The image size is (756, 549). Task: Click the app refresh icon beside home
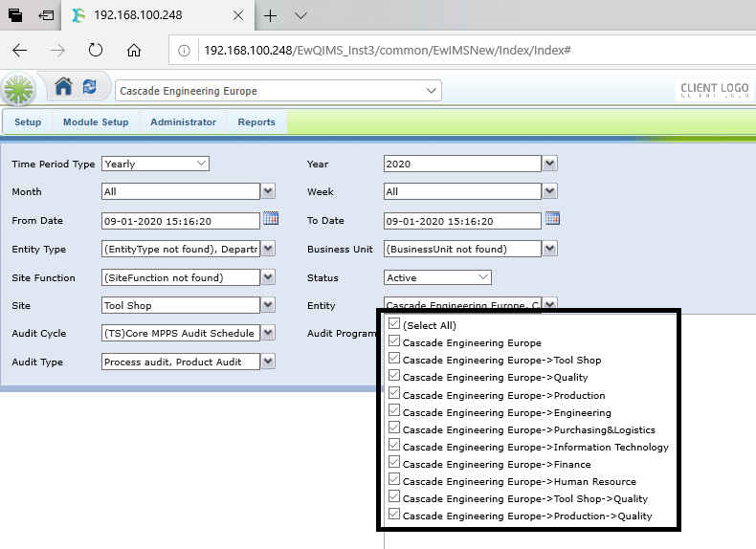pyautogui.click(x=90, y=87)
